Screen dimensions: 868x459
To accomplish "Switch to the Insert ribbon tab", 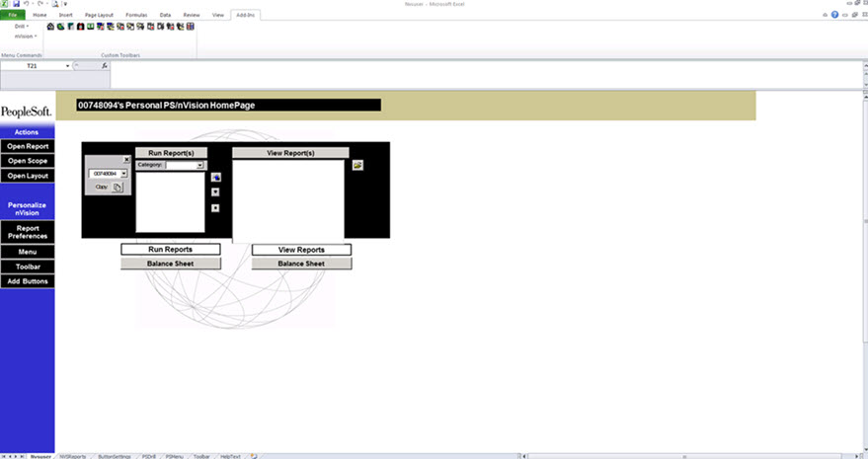I will click(65, 15).
